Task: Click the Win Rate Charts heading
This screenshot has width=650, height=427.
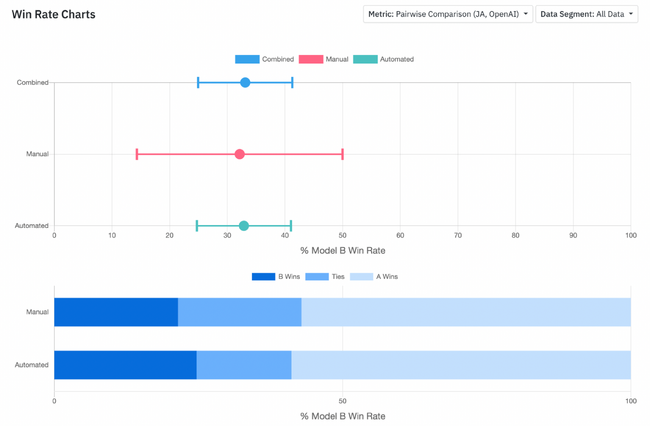Action: coord(53,15)
